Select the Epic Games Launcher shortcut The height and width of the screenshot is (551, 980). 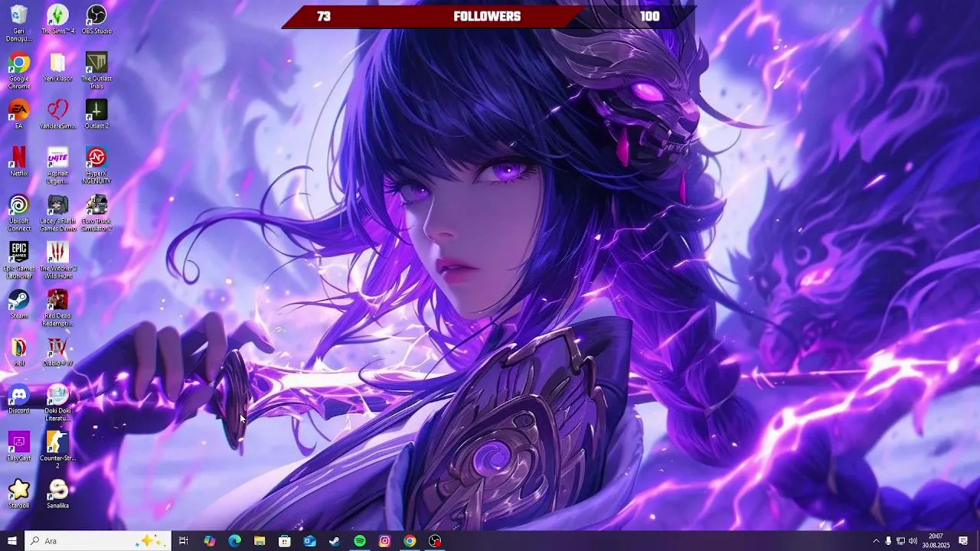coord(19,260)
